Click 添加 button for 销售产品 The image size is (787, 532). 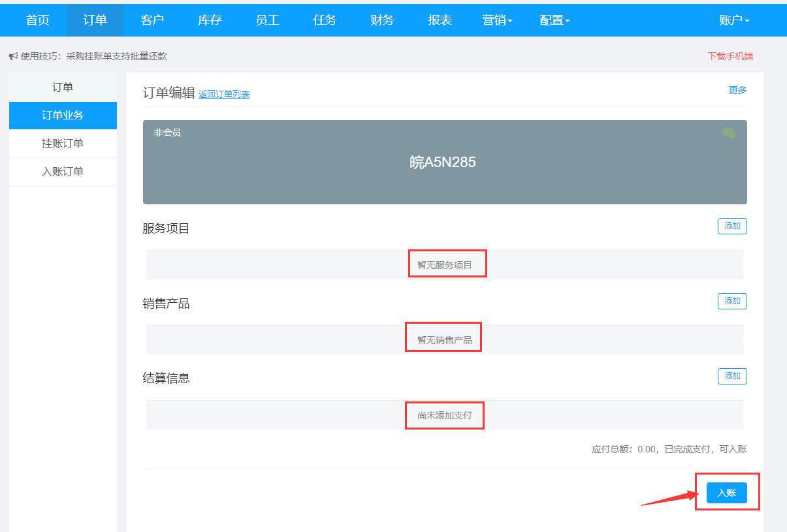click(x=732, y=301)
